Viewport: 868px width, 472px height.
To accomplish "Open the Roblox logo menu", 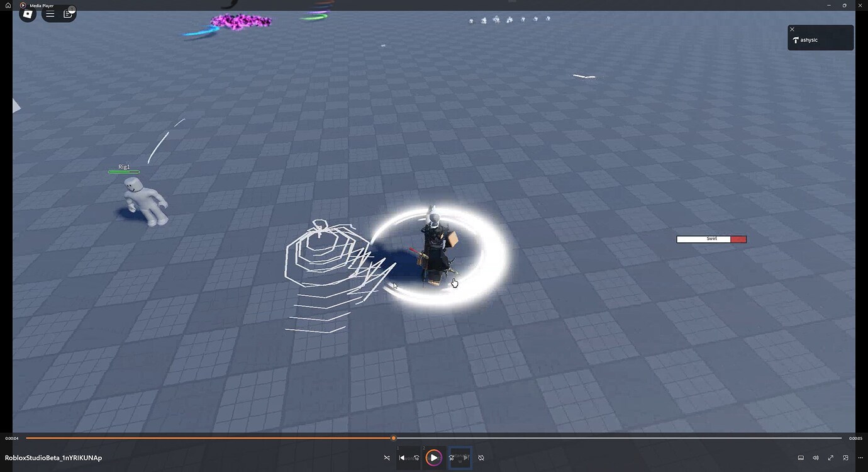I will 28,13.
